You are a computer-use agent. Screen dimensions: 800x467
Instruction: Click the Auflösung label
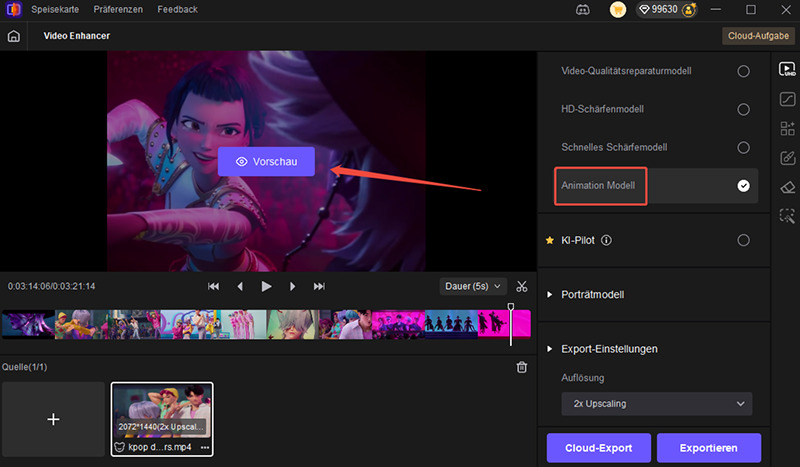point(583,378)
